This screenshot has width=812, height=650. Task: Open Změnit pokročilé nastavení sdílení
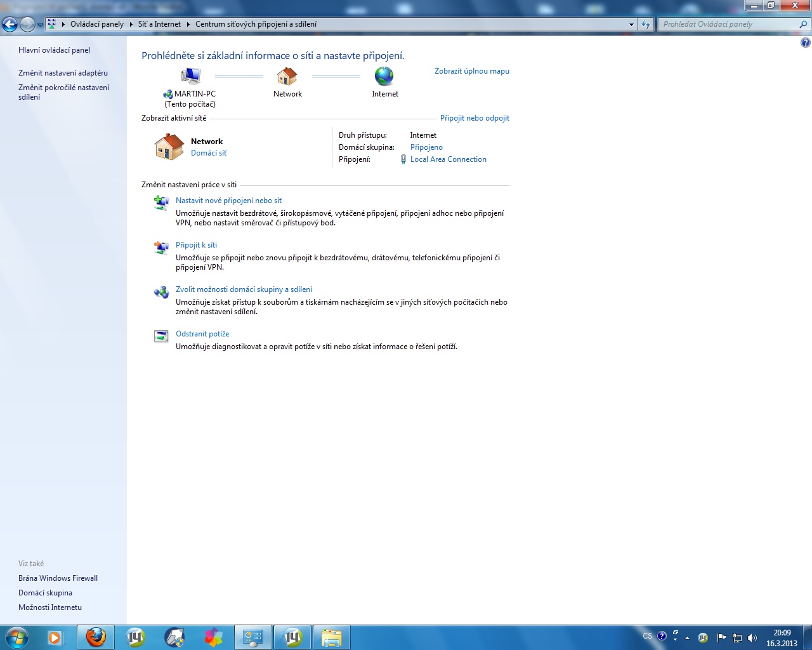(x=63, y=93)
